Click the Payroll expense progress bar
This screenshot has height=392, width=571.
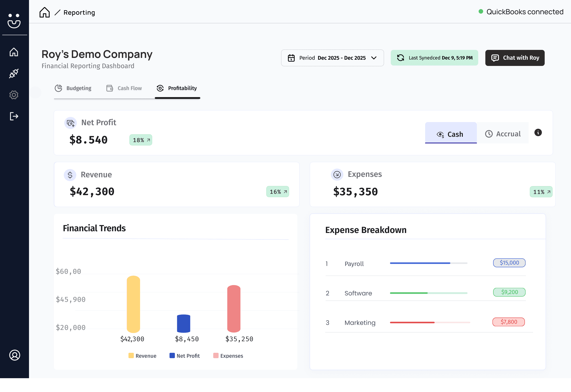[428, 263]
